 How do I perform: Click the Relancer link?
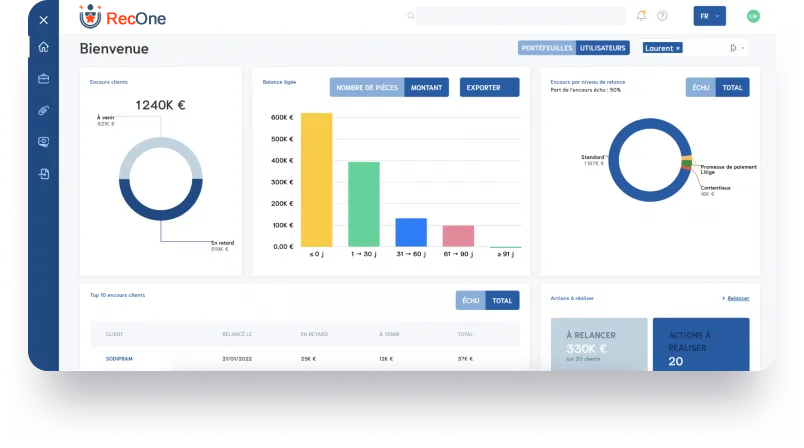click(738, 298)
